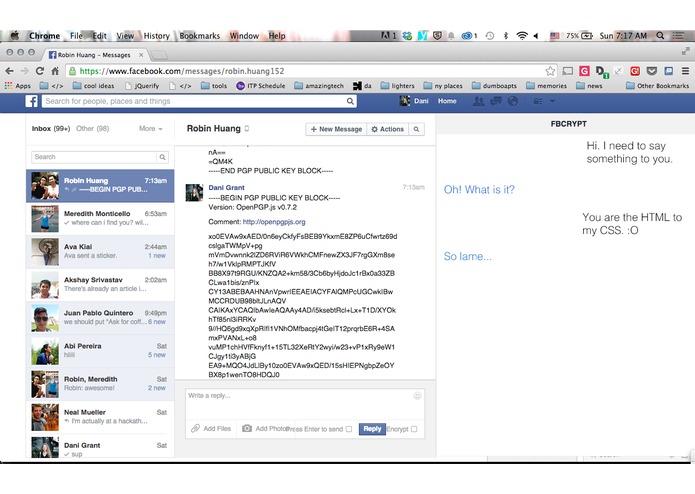
Task: Click the Facebook logo icon
Action: click(x=31, y=101)
